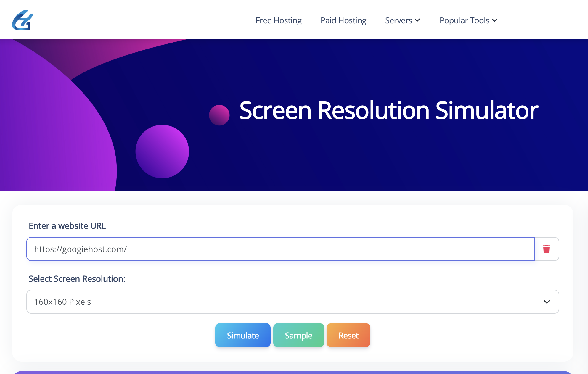Click the GoogieHost logo icon
The width and height of the screenshot is (588, 374).
23,20
